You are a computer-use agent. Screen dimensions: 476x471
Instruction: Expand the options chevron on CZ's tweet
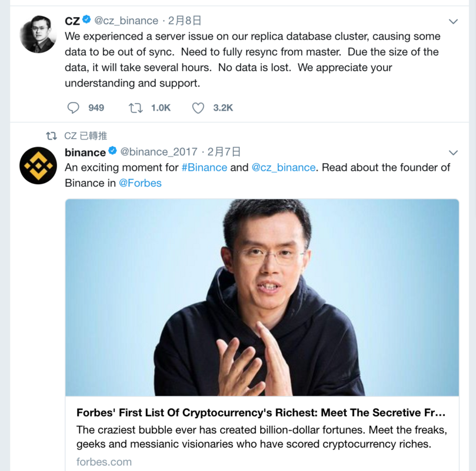[x=453, y=21]
